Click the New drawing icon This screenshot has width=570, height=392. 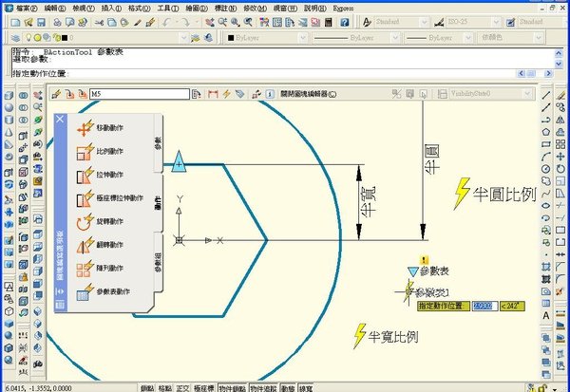15,23
